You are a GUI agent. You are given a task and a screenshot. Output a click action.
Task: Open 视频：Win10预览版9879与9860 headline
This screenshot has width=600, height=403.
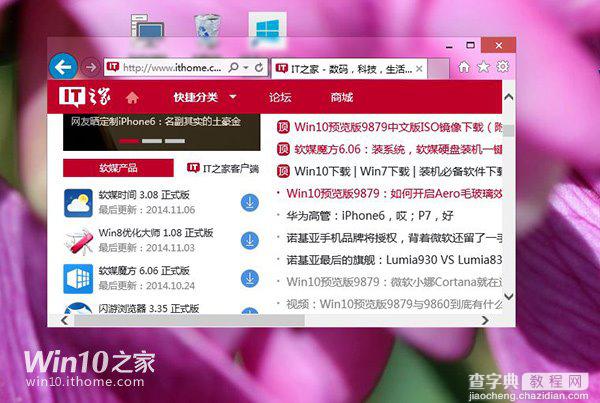point(394,304)
